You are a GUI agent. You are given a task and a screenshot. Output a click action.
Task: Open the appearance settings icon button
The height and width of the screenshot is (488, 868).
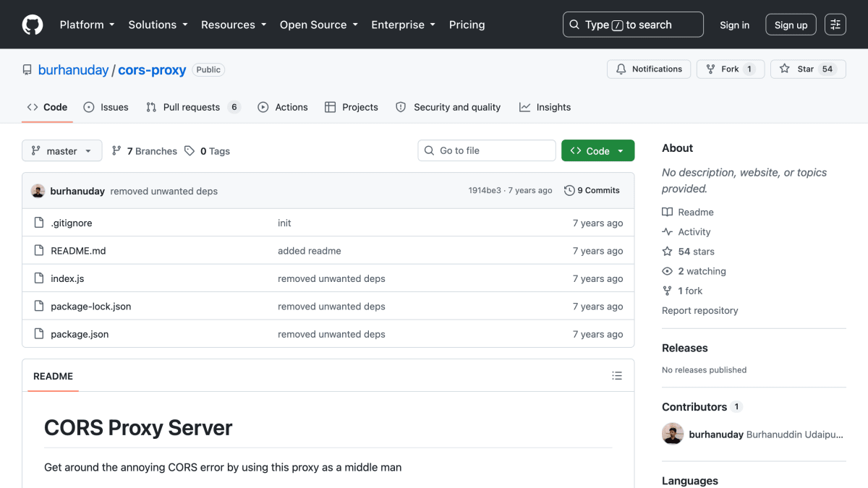pos(835,25)
